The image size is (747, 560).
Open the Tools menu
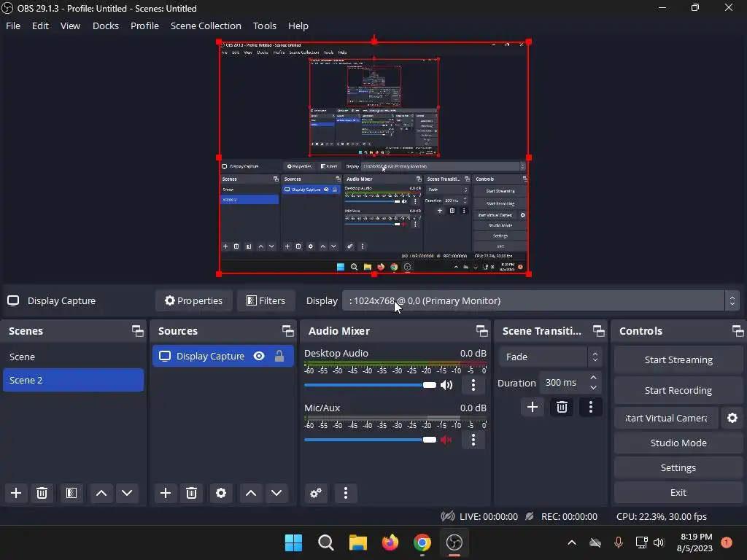click(x=264, y=26)
